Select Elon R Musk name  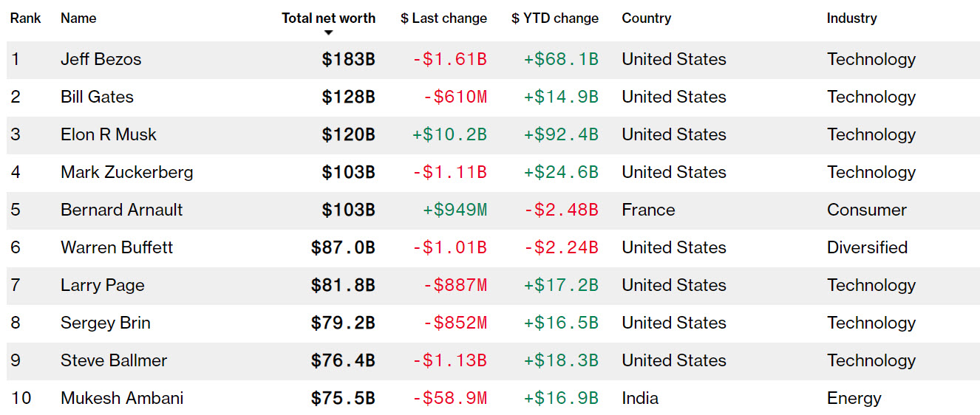pos(109,134)
